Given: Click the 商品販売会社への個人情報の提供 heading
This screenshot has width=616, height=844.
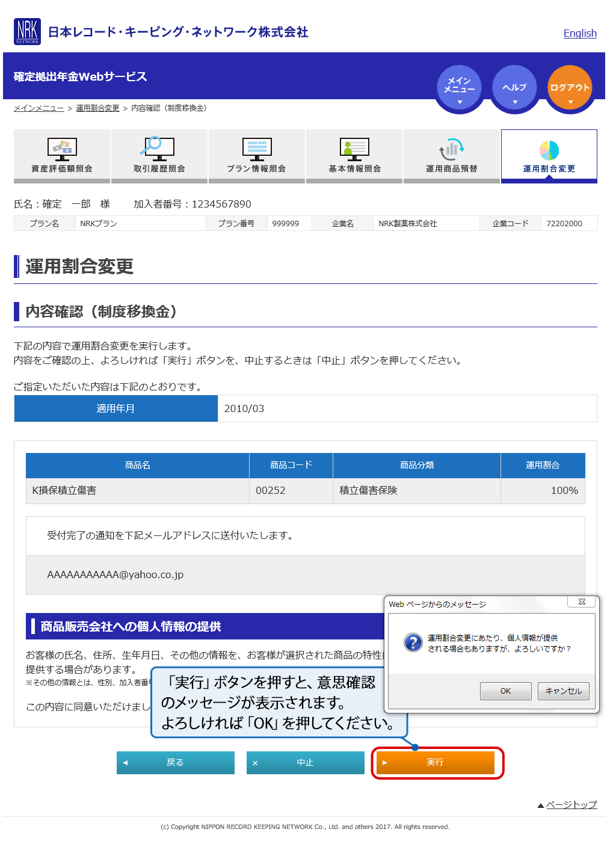Looking at the screenshot, I should click(x=131, y=626).
